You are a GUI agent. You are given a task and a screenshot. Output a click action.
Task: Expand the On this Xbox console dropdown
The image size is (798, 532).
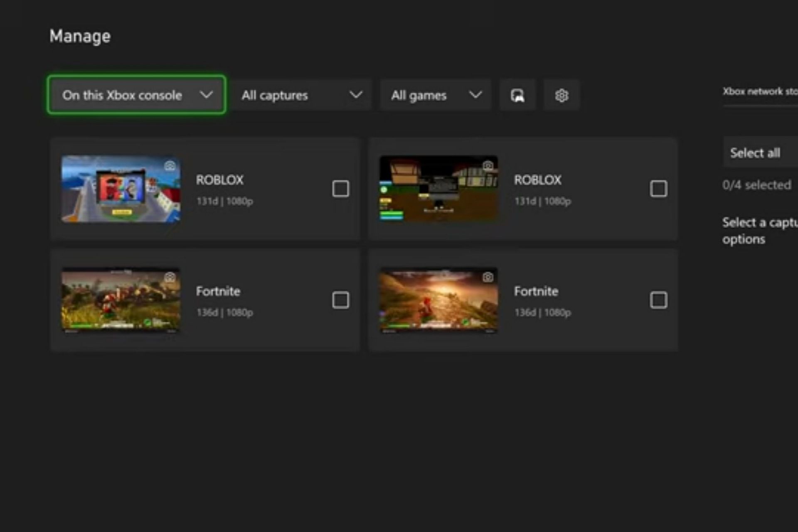click(x=137, y=95)
